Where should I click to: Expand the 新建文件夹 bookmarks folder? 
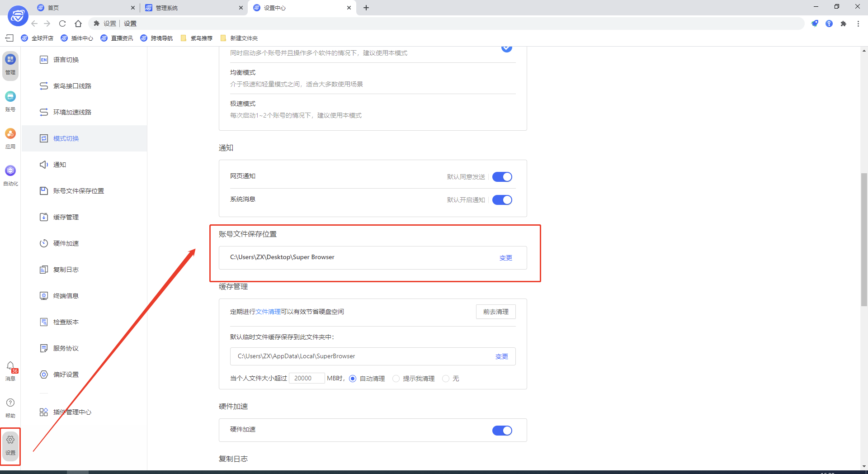(243, 38)
